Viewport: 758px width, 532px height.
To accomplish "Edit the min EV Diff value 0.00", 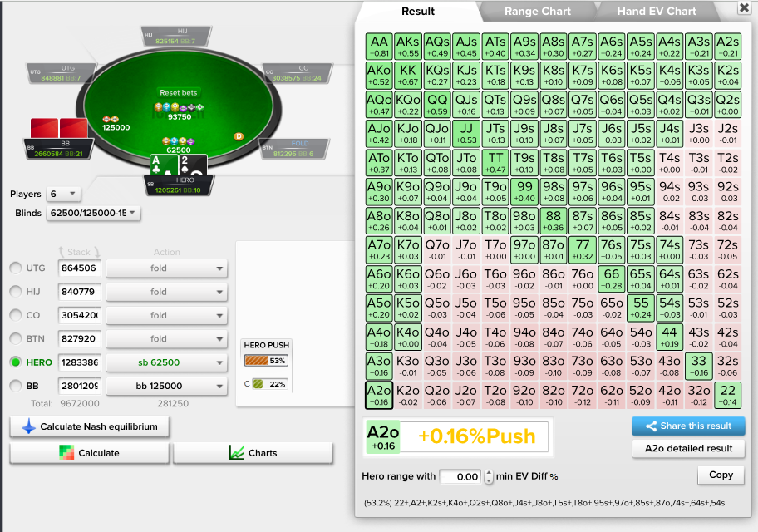I will click(461, 476).
